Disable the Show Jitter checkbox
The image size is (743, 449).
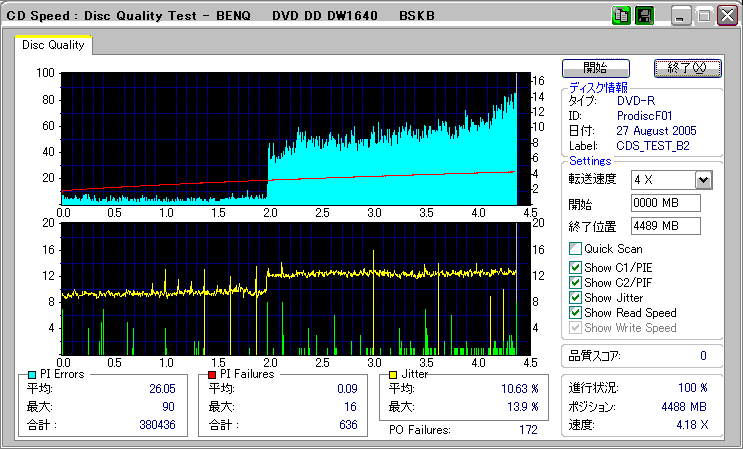[x=575, y=298]
